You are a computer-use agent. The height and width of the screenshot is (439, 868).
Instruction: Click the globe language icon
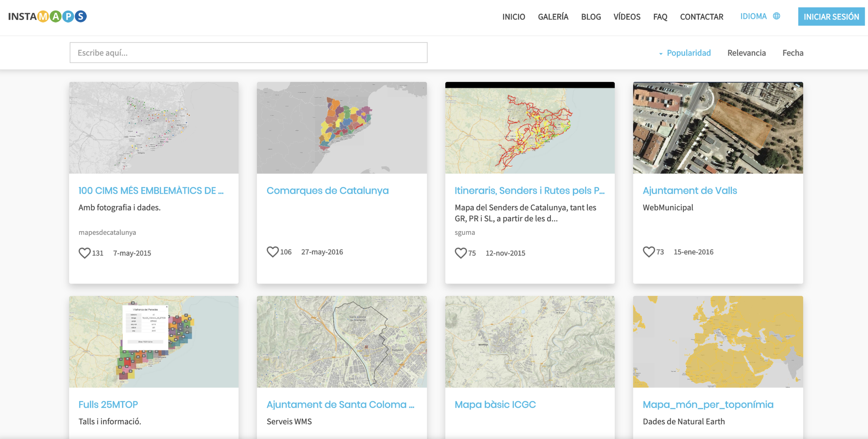click(777, 16)
